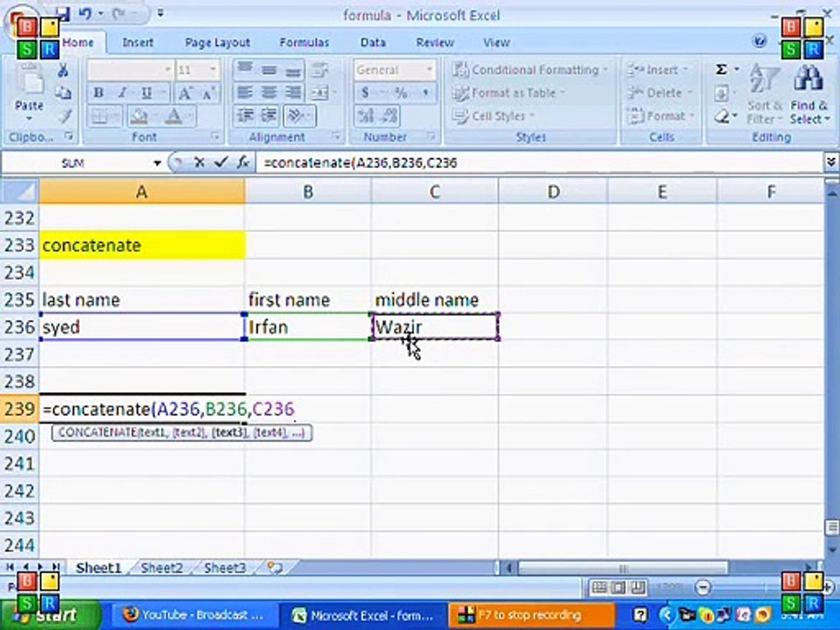Click the Shrink Font icon
The height and width of the screenshot is (630, 840).
coord(208,93)
